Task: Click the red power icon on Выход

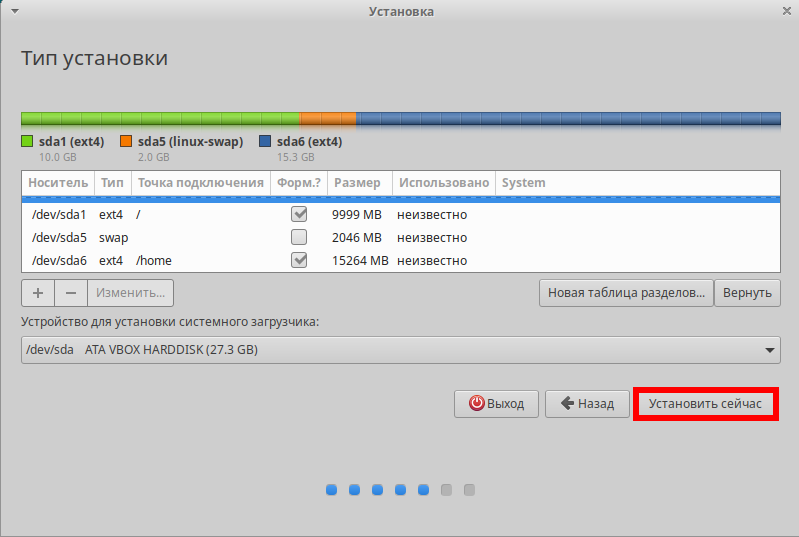Action: [x=476, y=403]
